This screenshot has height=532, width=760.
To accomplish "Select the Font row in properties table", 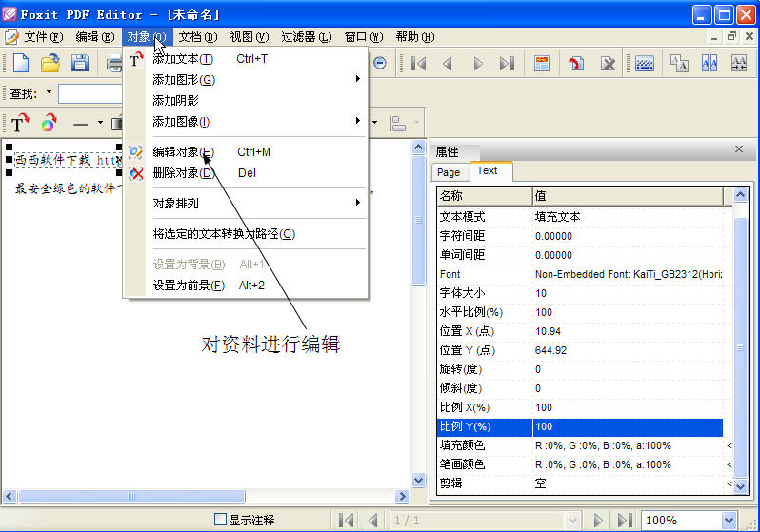I will (x=580, y=274).
